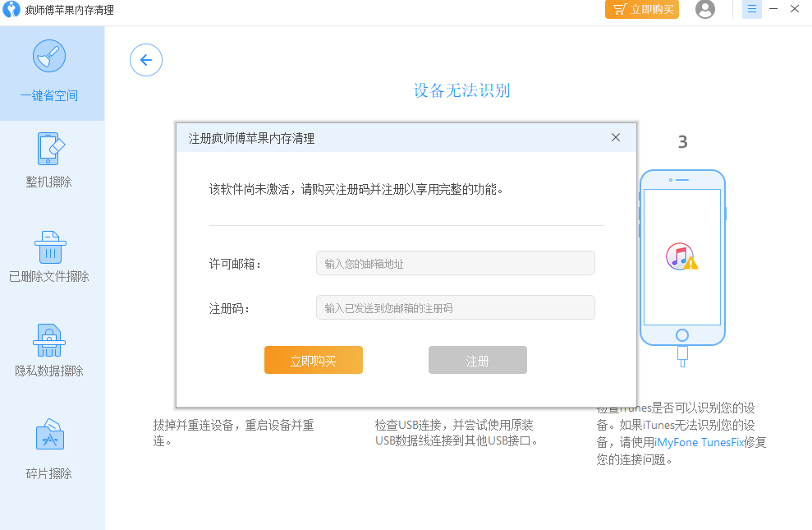Select the 整机擦除 phone eraser icon
This screenshot has height=530, width=812.
coord(50,149)
